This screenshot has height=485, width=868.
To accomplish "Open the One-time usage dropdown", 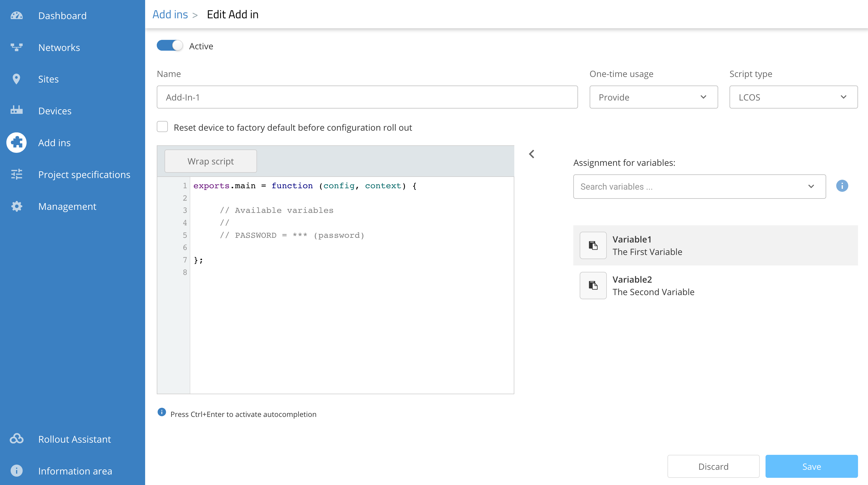I will point(653,97).
